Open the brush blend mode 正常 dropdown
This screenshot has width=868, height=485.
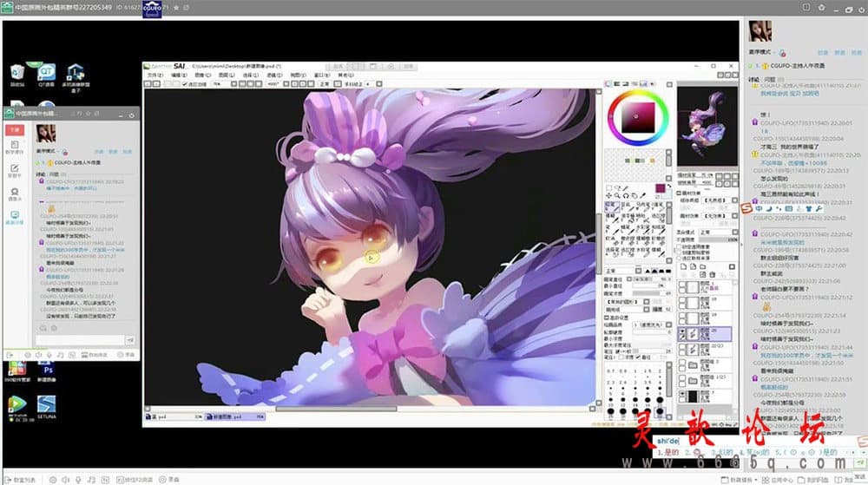click(623, 271)
